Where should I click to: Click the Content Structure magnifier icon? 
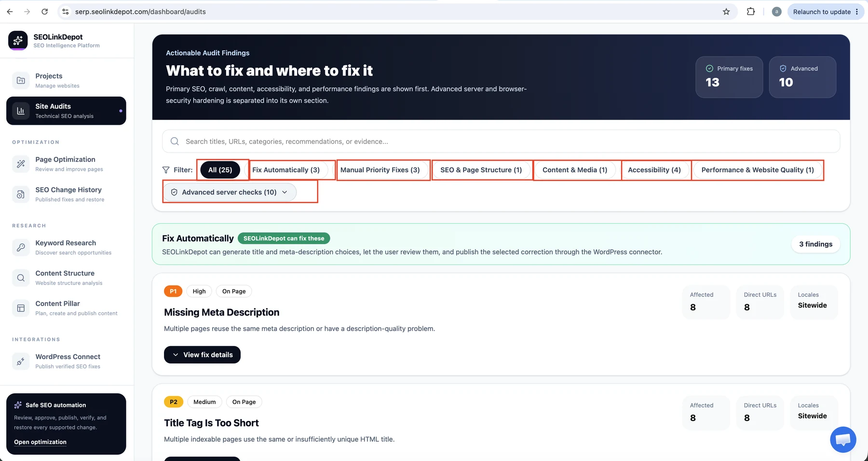21,278
